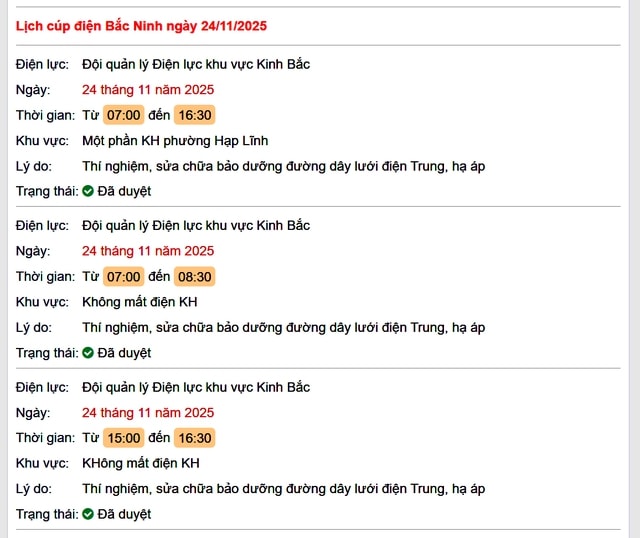Click the green approved checkmark in the third entry
The image size is (640, 538).
(88, 514)
